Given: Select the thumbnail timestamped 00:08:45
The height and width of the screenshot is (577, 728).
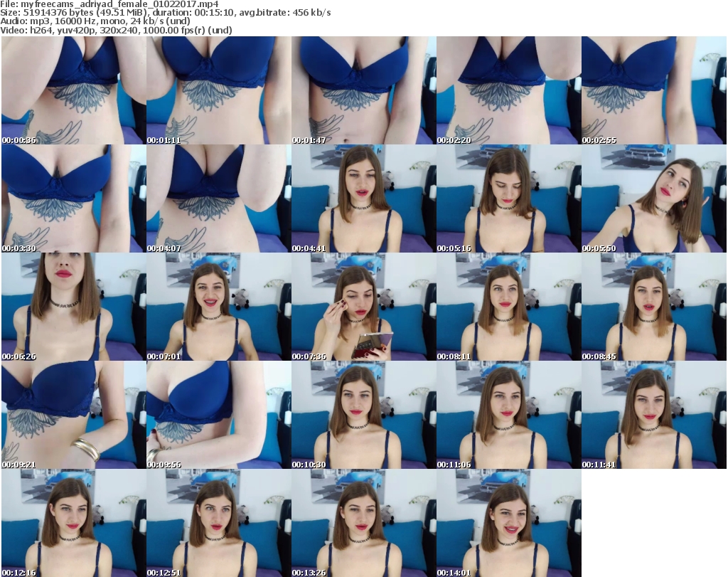Looking at the screenshot, I should coord(654,307).
